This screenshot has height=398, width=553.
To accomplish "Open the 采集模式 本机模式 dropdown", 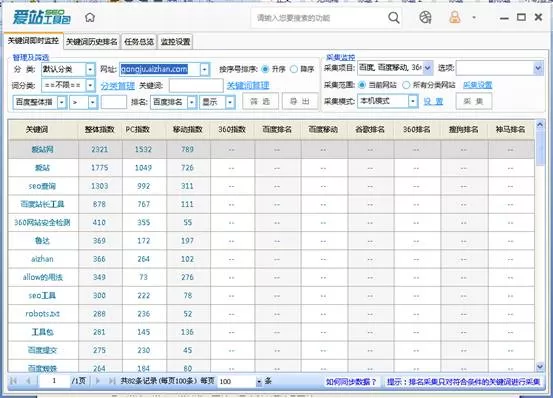I will point(413,101).
